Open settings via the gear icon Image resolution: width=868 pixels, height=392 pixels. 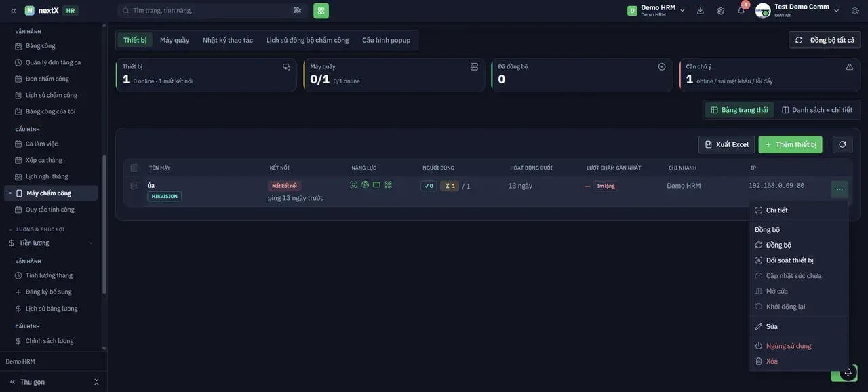point(721,11)
